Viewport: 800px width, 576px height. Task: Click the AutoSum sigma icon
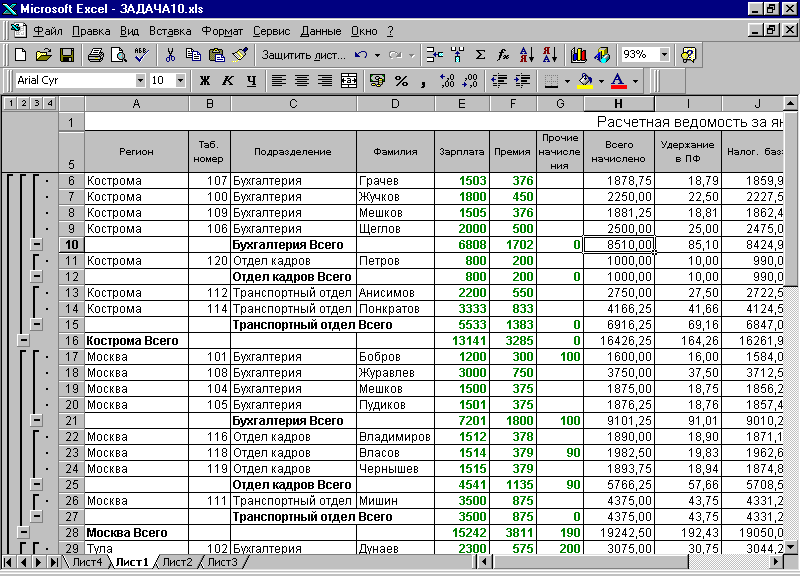480,55
